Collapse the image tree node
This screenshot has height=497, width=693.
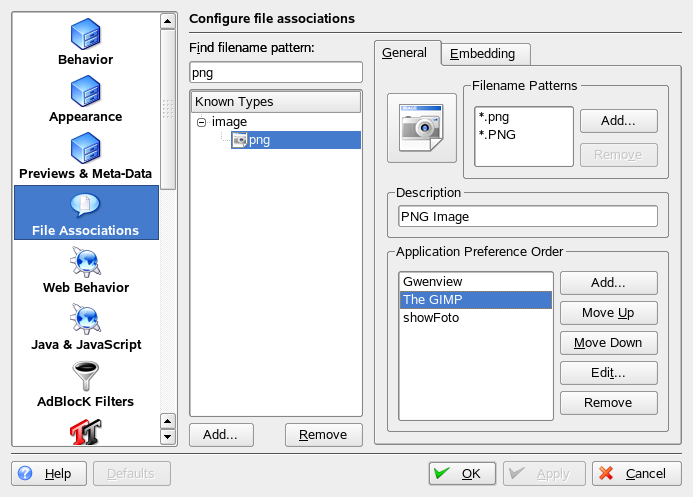click(201, 122)
